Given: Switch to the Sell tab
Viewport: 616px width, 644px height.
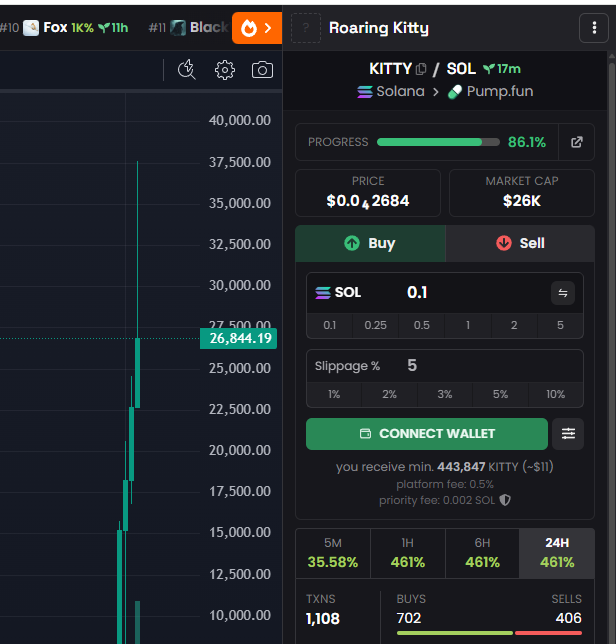Looking at the screenshot, I should (520, 243).
